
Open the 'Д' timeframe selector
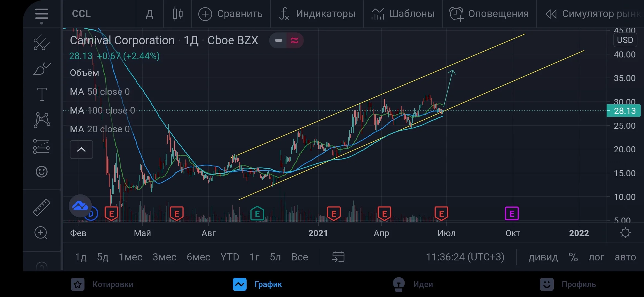[x=149, y=14]
